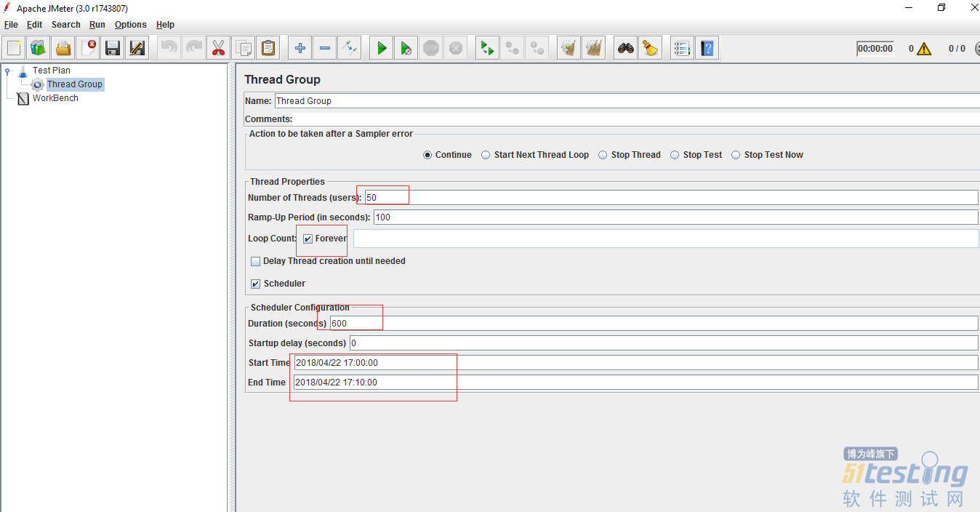Cut the selected element with the scissors icon
980x512 pixels.
coord(217,49)
